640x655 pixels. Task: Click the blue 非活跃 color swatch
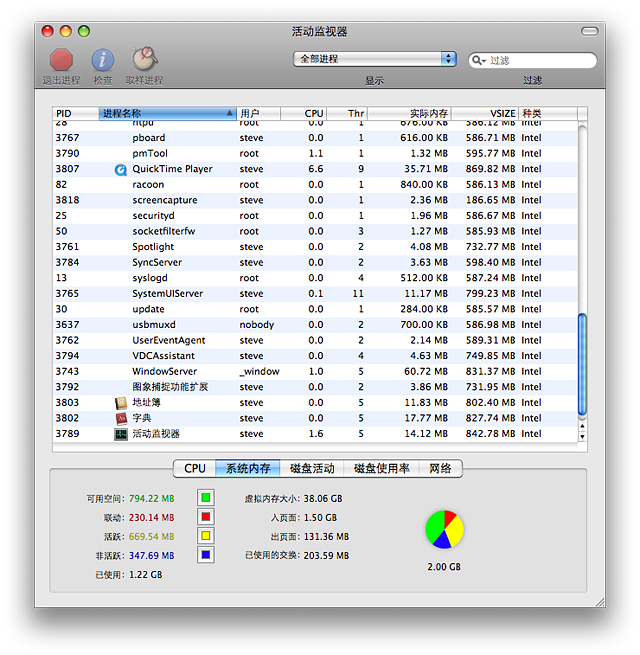click(206, 555)
